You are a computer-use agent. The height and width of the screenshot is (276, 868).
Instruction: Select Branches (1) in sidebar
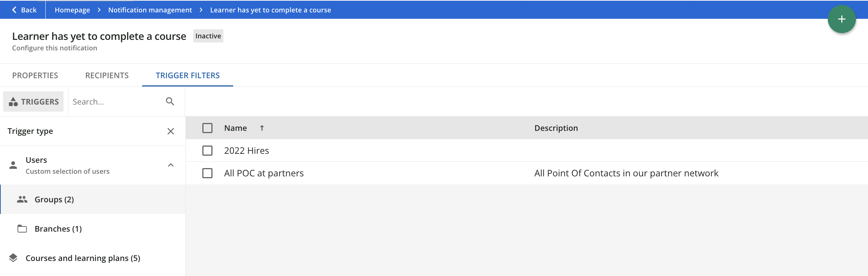[93, 229]
